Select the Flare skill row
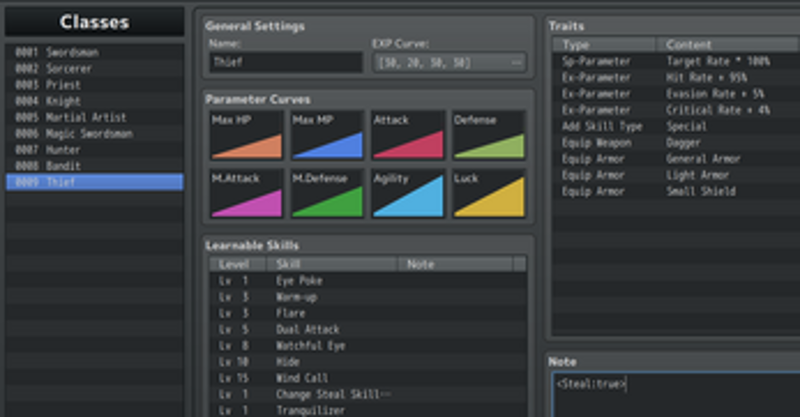Image resolution: width=800 pixels, height=417 pixels. tap(367, 313)
